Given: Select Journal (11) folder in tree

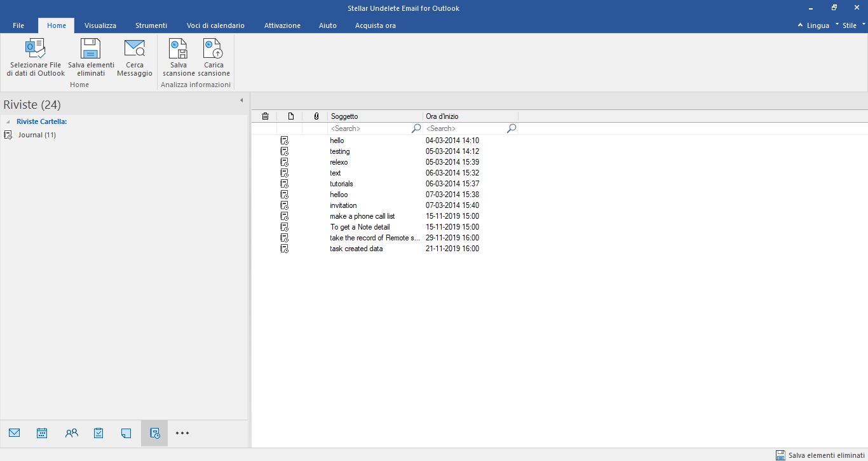Looking at the screenshot, I should (x=37, y=135).
